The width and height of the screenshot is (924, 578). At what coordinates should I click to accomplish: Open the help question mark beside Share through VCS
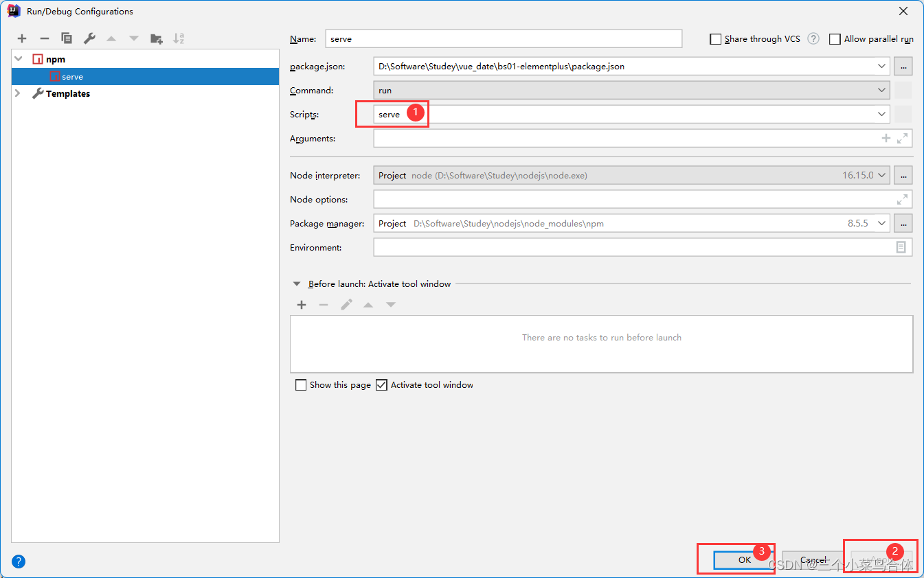click(x=813, y=39)
